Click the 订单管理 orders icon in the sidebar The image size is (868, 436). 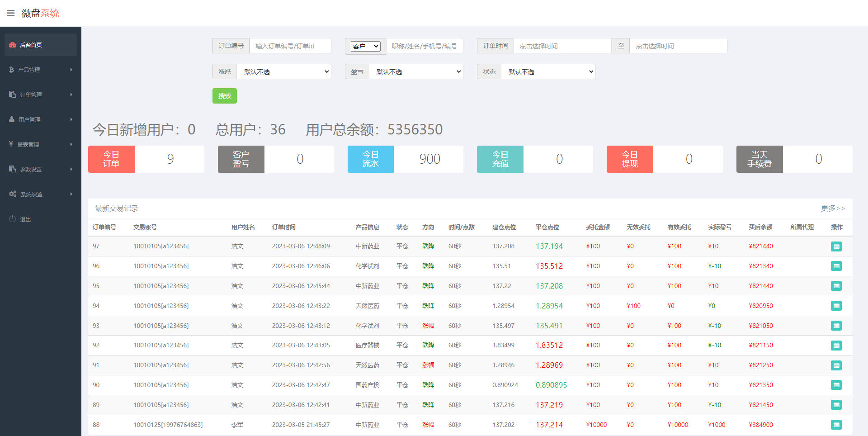pos(11,95)
